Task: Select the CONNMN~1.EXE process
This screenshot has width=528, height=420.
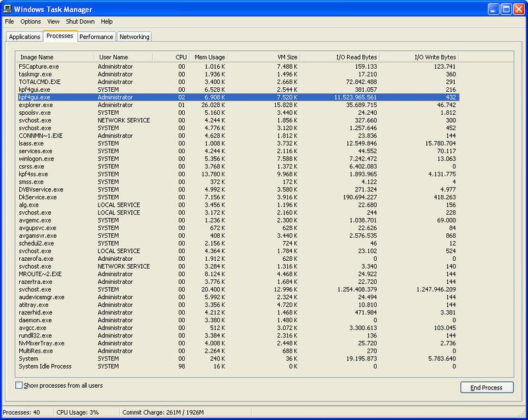Action: pos(238,136)
